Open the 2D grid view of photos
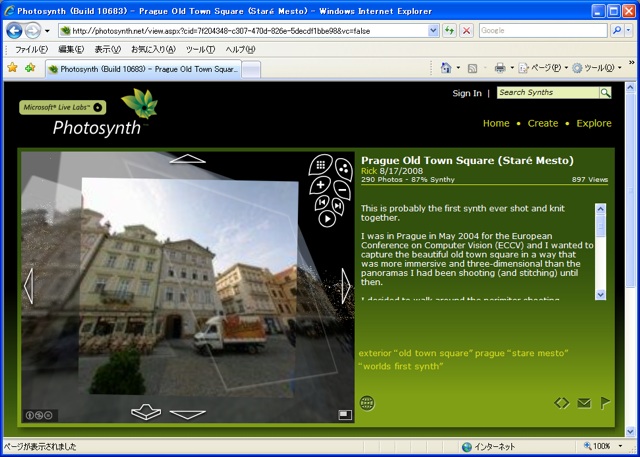The height and width of the screenshot is (457, 640). [321, 164]
